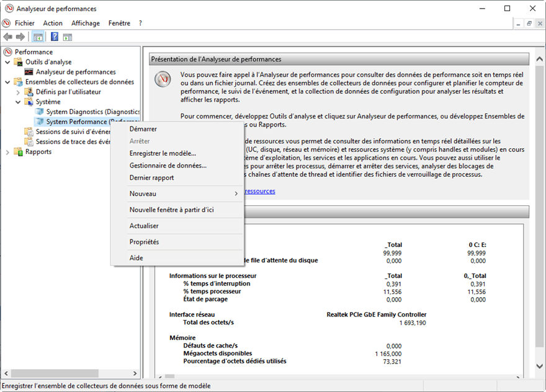Click the Rapports folder icon
This screenshot has width=546, height=392.
tap(18, 152)
